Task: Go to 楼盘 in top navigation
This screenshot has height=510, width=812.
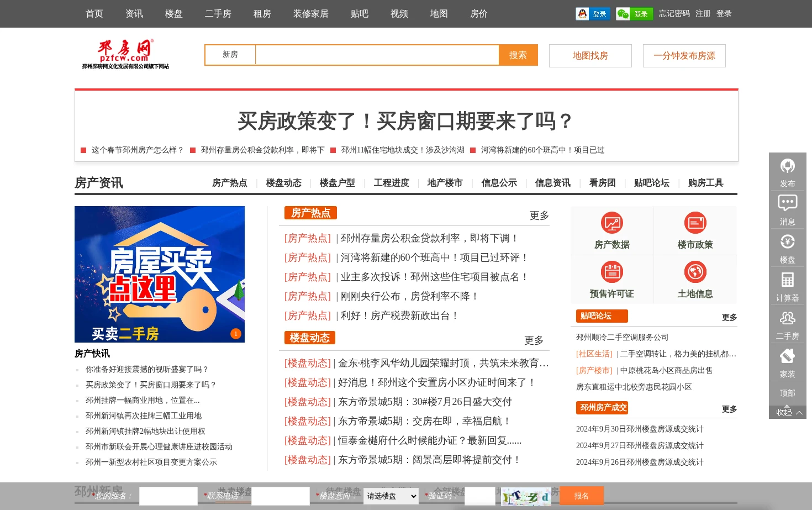Action: 174,14
